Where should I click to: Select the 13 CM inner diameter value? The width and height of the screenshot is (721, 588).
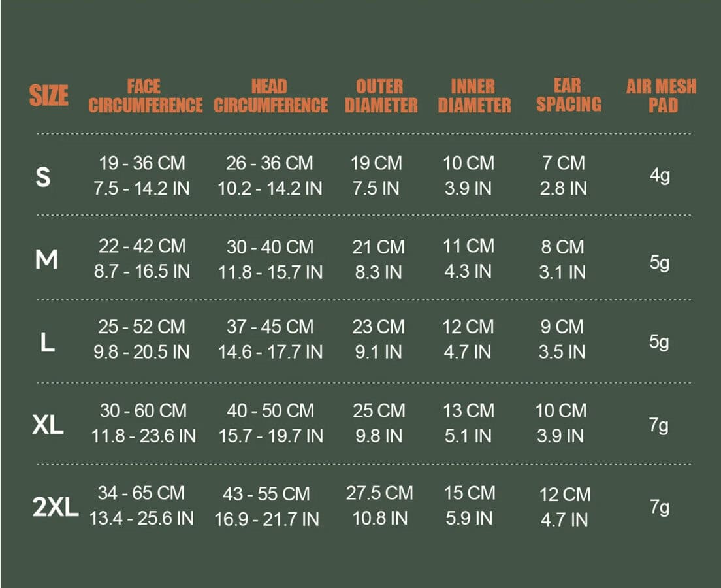[x=468, y=411]
